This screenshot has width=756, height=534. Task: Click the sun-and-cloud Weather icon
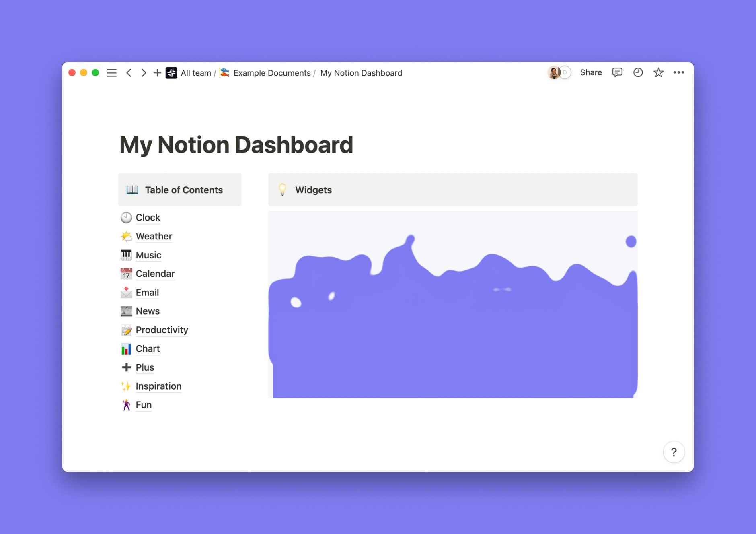(x=126, y=236)
